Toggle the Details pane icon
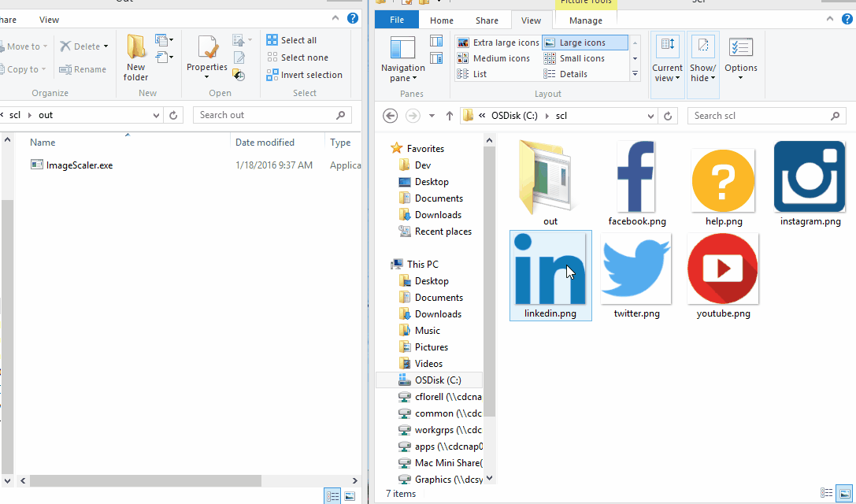 (x=436, y=57)
